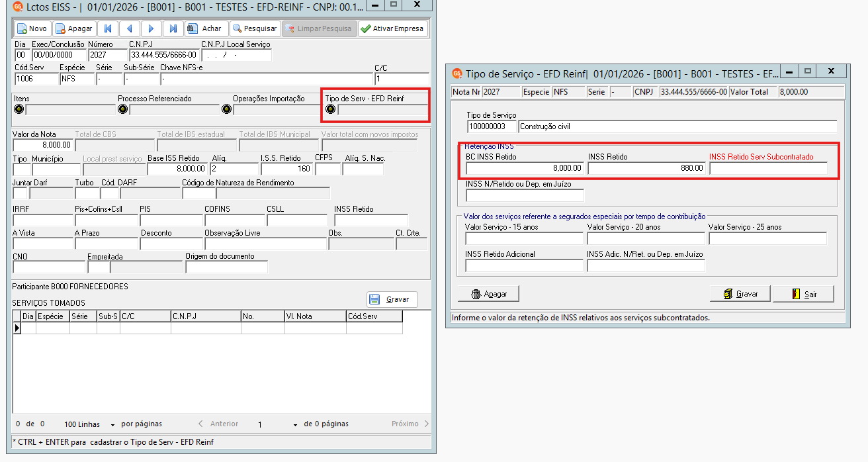Click the Gravar button in Lctos EISS window

[392, 299]
